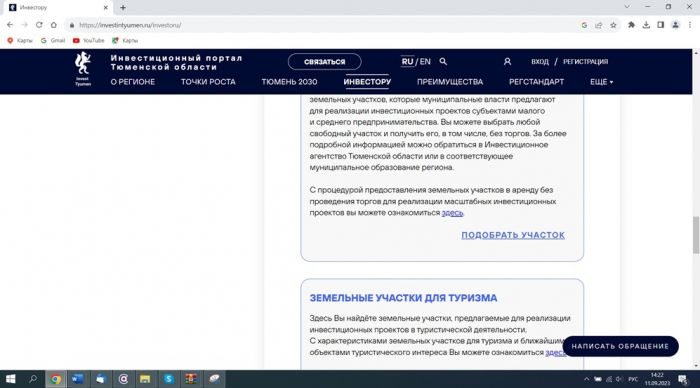Open the Chrome profile avatar
Screen dimensions: 700x388
click(x=675, y=25)
